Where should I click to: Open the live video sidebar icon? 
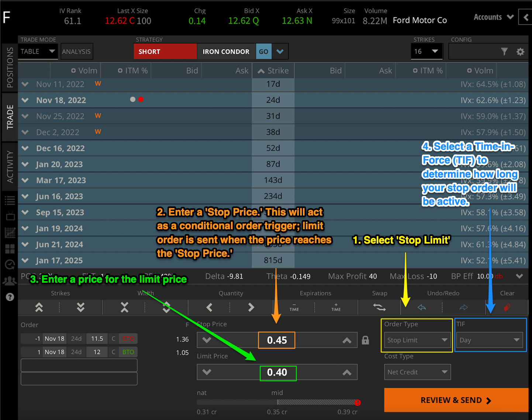coord(10,216)
